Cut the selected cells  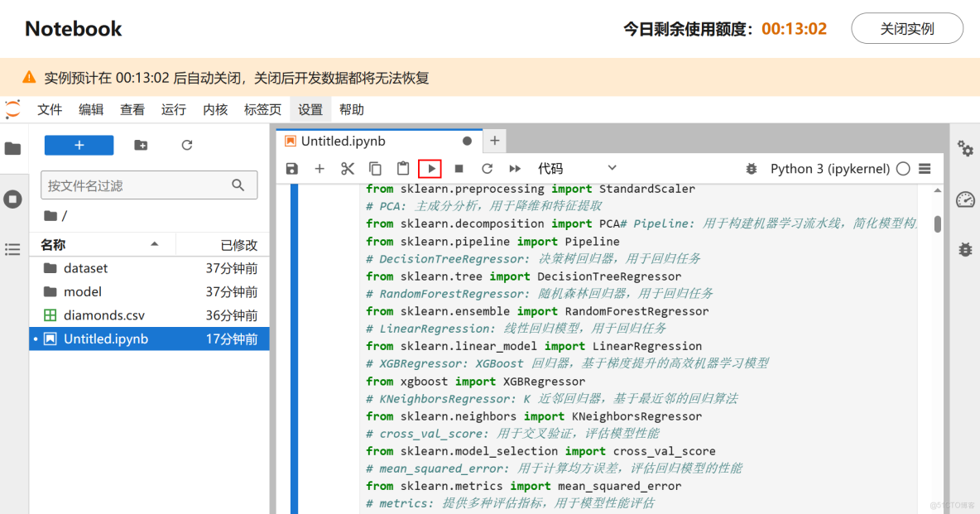(347, 168)
